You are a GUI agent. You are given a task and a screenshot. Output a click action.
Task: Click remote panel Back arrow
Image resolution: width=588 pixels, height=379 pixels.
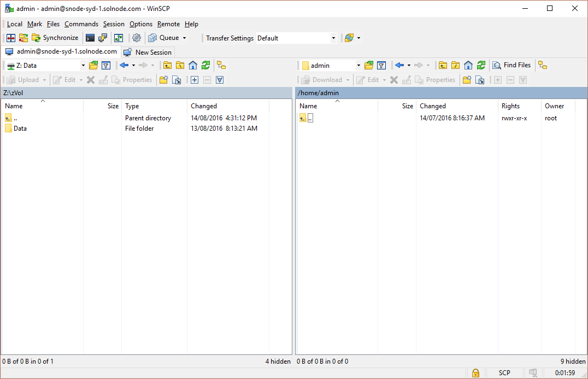[x=399, y=65]
